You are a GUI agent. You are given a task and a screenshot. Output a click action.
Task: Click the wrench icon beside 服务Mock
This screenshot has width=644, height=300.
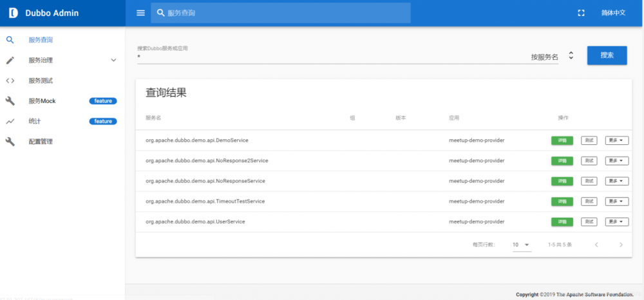[x=10, y=101]
